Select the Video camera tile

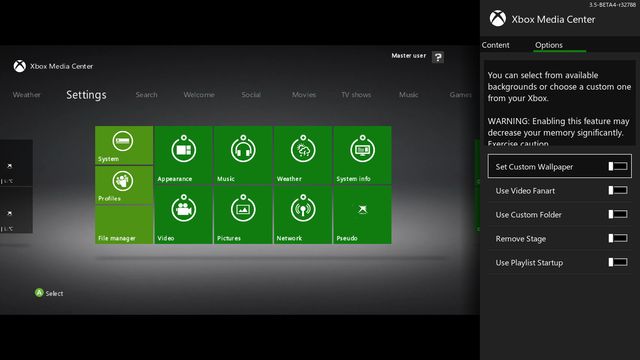point(184,215)
